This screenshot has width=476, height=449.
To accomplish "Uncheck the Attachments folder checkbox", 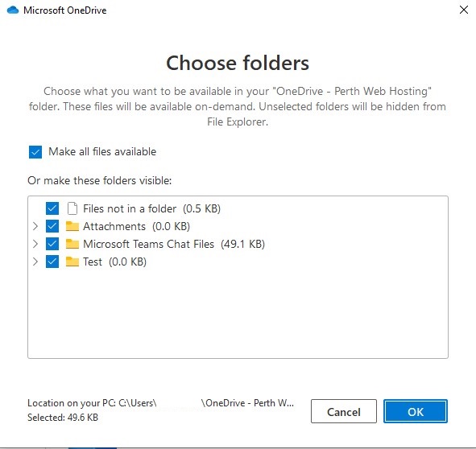I will pyautogui.click(x=52, y=226).
